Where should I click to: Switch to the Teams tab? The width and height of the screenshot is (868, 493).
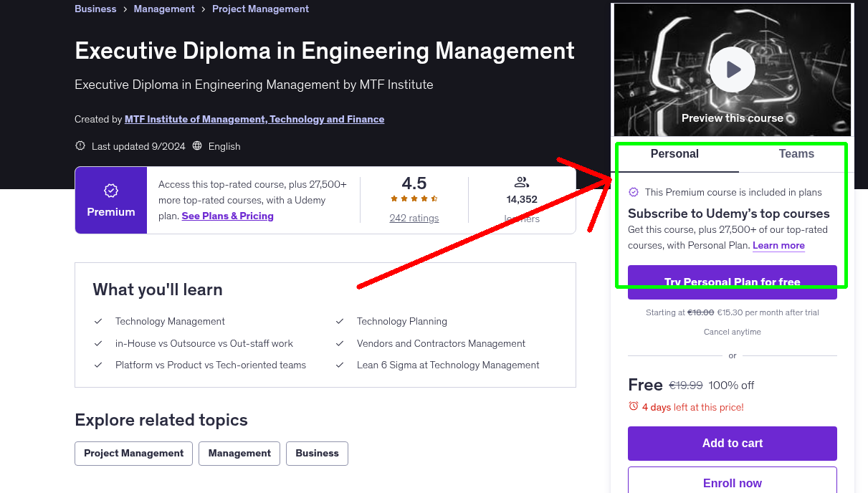[x=796, y=154]
